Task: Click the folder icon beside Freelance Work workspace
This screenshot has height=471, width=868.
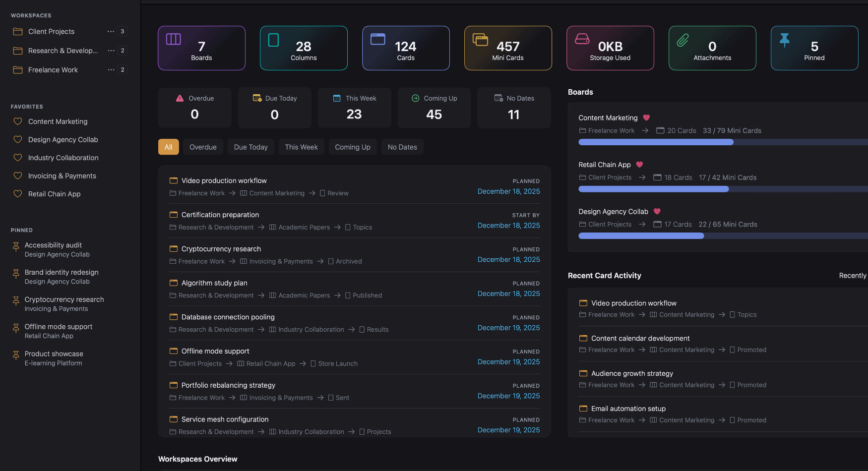Action: [x=18, y=69]
